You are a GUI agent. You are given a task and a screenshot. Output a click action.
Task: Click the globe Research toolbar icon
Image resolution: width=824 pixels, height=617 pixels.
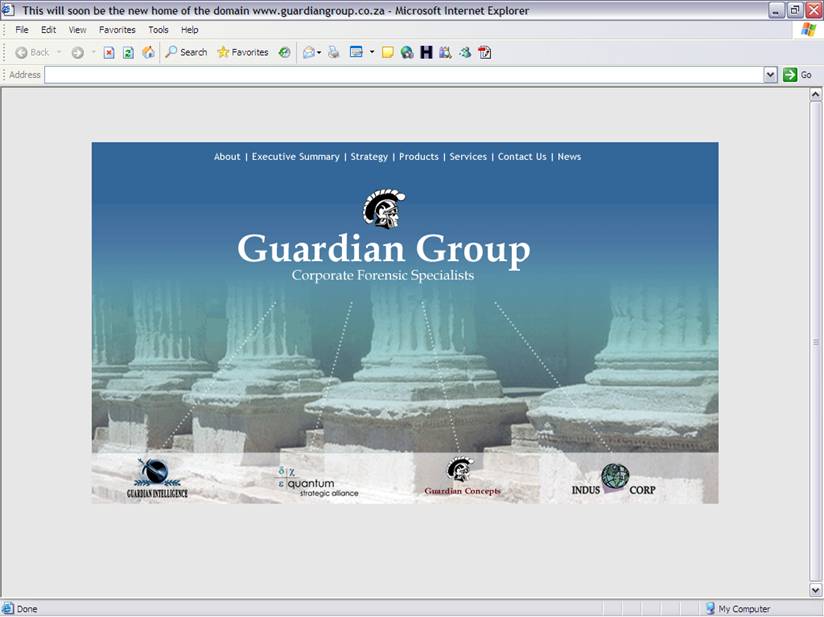407,52
